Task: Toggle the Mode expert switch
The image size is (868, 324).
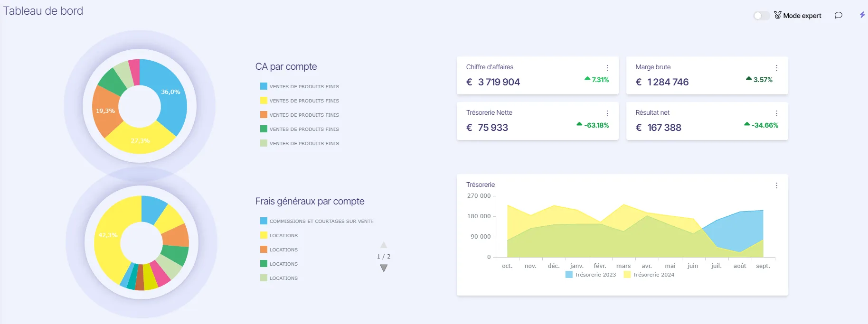Action: tap(761, 16)
